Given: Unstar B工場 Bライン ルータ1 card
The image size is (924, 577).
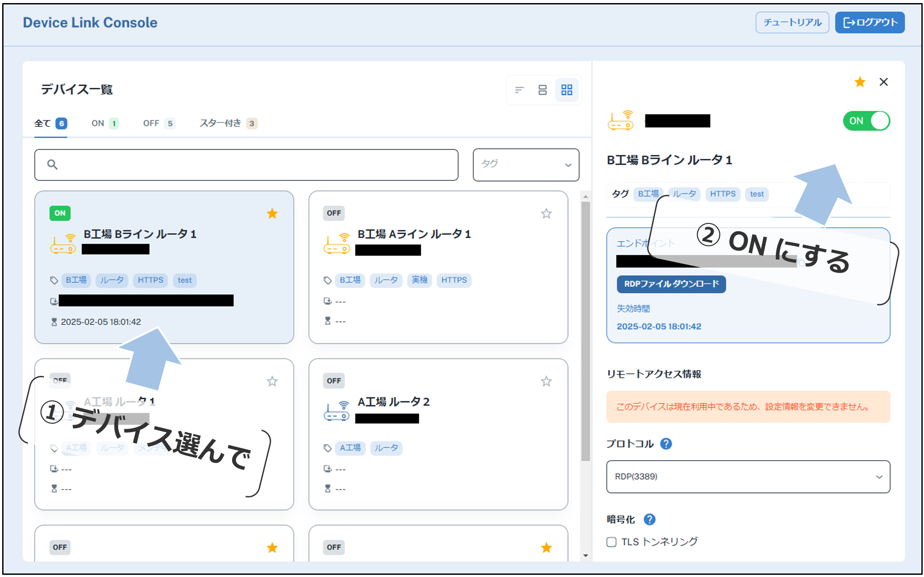Looking at the screenshot, I should tap(272, 214).
